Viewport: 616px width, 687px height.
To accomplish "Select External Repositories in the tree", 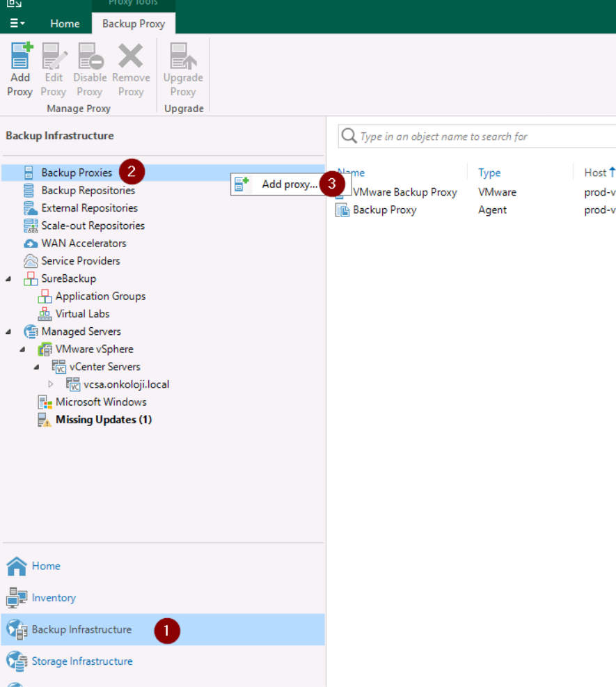I will (89, 208).
